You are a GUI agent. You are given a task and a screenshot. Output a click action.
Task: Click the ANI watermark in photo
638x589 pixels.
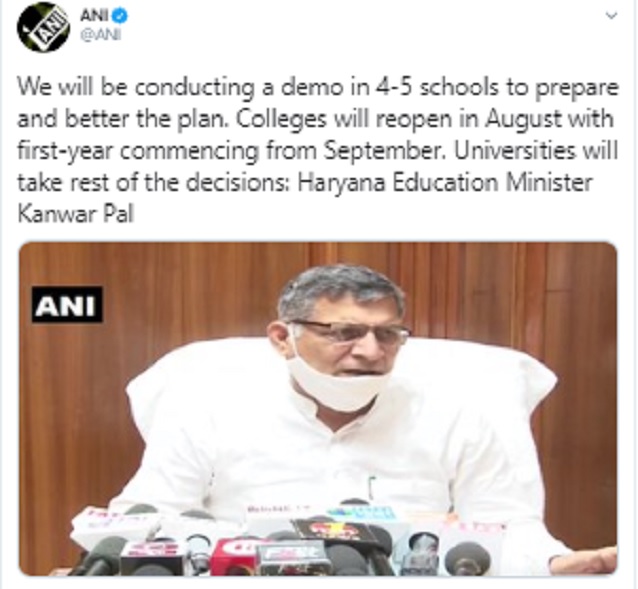pos(67,305)
